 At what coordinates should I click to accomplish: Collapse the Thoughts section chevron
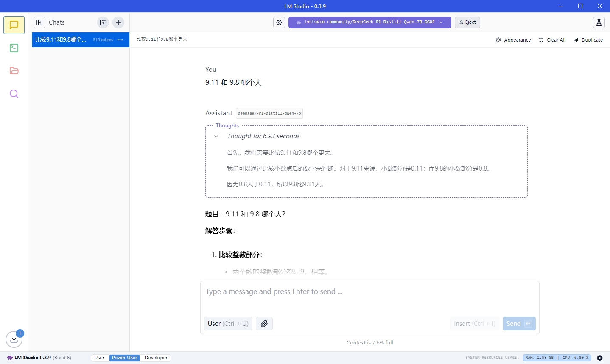click(216, 136)
